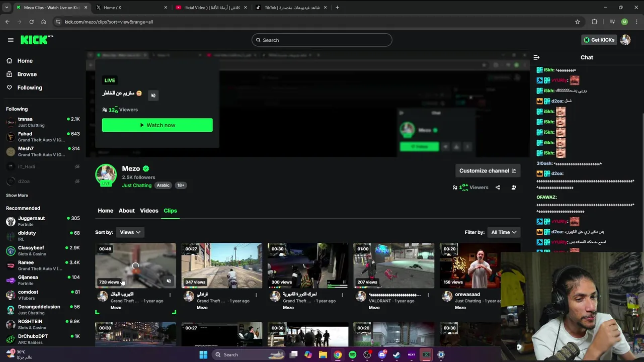Open ROSHTEIN in Recommended list
The width and height of the screenshot is (644, 362).
pyautogui.click(x=43, y=324)
